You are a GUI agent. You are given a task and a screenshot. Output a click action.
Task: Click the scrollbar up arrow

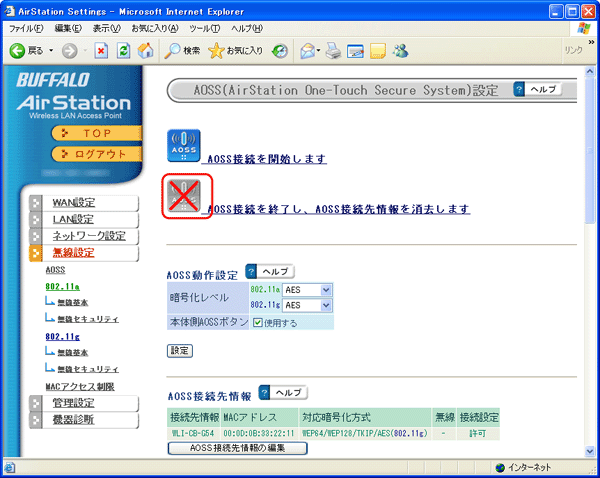coord(590,71)
